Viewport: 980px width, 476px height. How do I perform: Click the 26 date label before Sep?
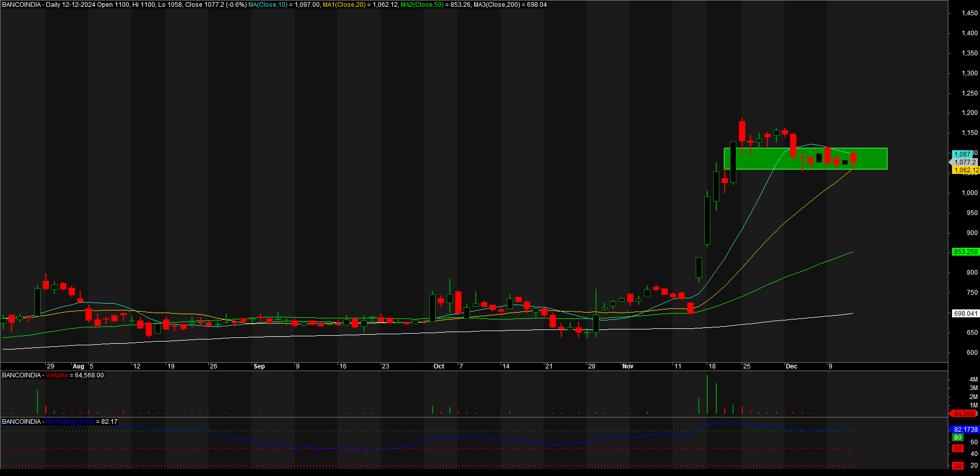tap(214, 366)
